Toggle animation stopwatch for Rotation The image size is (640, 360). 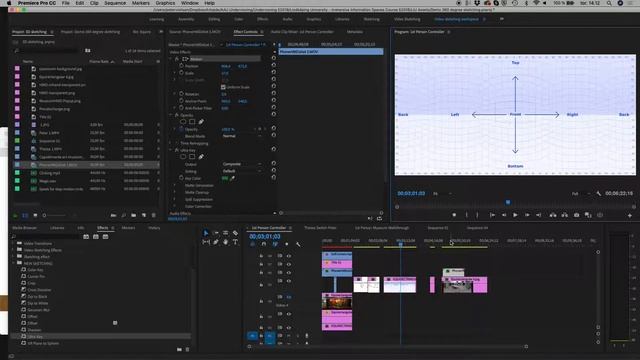[x=181, y=94]
